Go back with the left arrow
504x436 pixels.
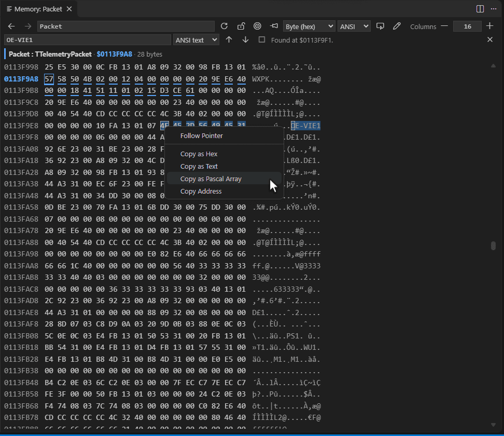(11, 26)
